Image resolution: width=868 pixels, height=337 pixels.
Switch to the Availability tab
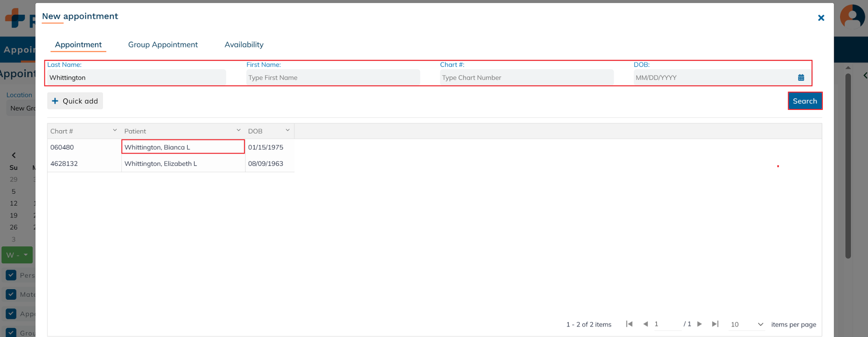(x=244, y=45)
